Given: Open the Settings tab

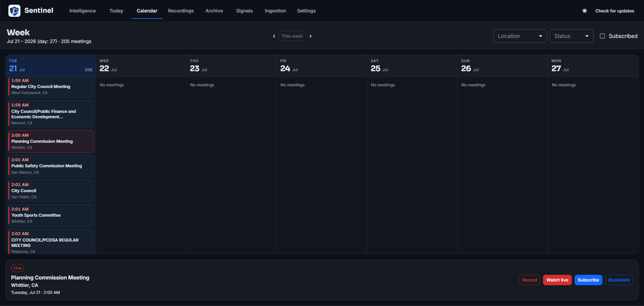Looking at the screenshot, I should coord(306,11).
